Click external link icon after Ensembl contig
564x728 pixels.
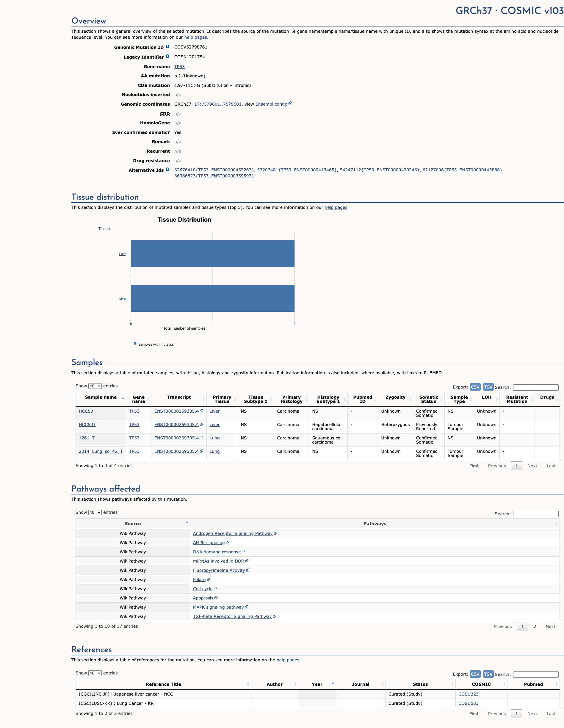click(290, 103)
